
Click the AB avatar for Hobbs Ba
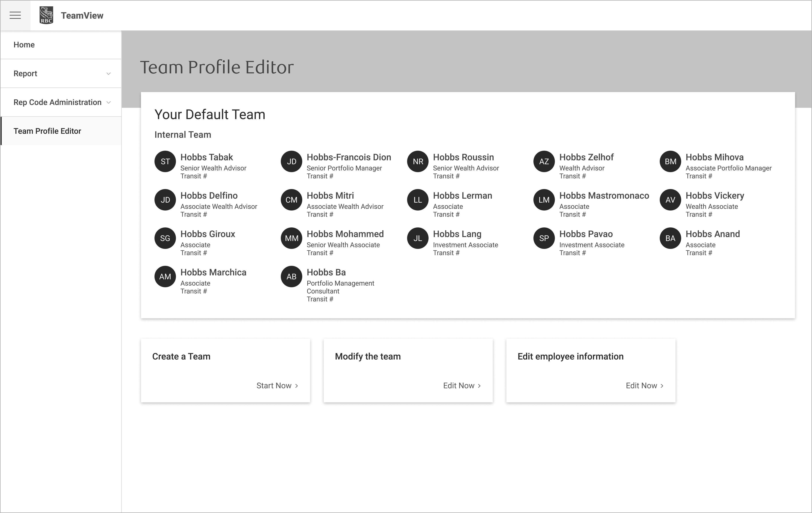(x=291, y=277)
